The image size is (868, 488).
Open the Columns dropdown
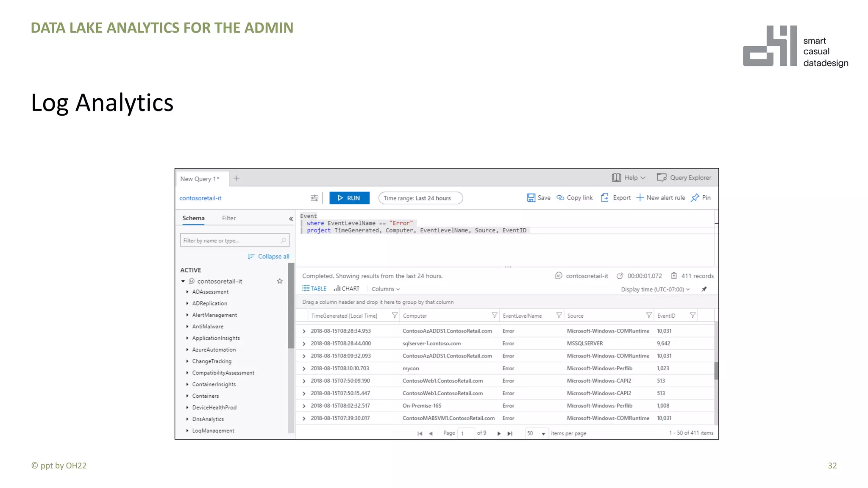click(386, 289)
